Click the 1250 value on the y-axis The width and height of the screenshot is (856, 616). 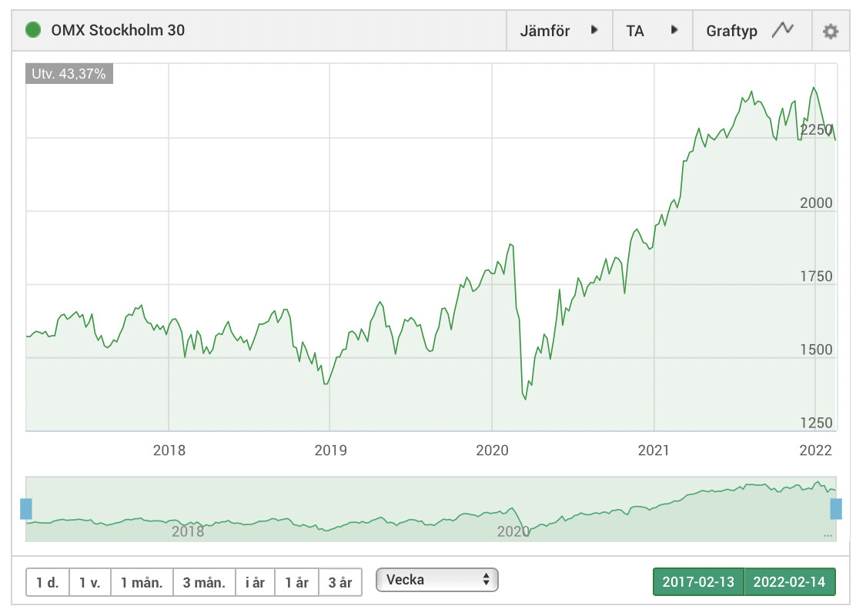point(816,423)
